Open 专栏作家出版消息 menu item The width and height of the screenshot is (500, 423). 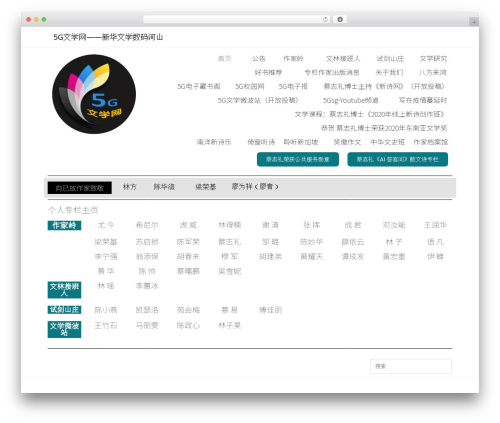(332, 72)
